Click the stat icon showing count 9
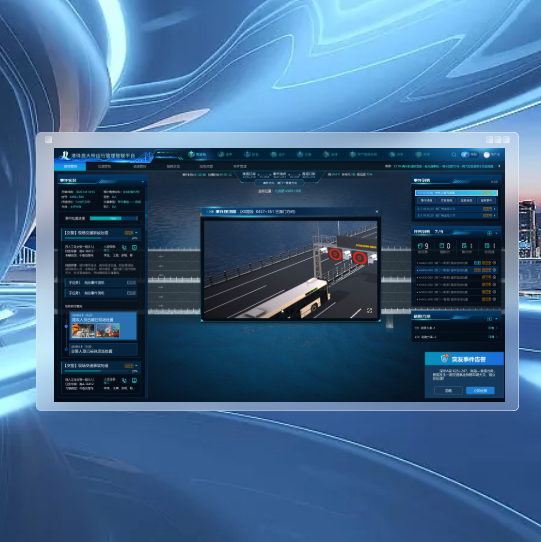The width and height of the screenshot is (541, 542). point(420,246)
